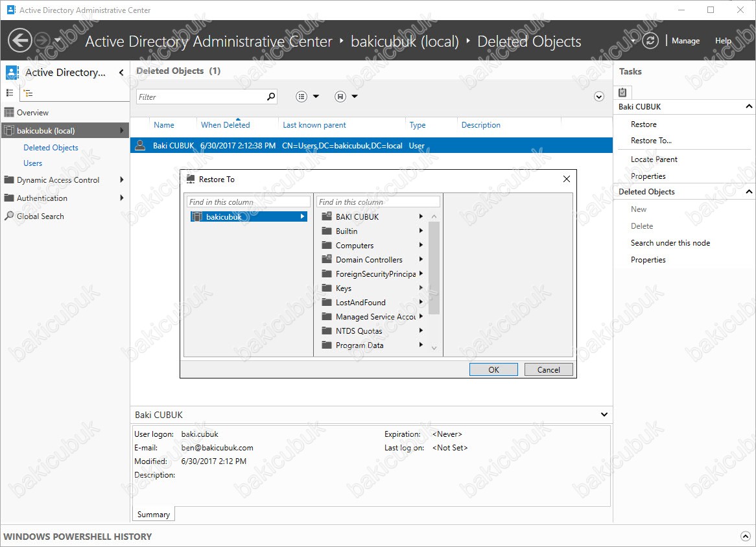This screenshot has height=547, width=756.
Task: Close the Restore To dialog
Action: click(x=567, y=180)
